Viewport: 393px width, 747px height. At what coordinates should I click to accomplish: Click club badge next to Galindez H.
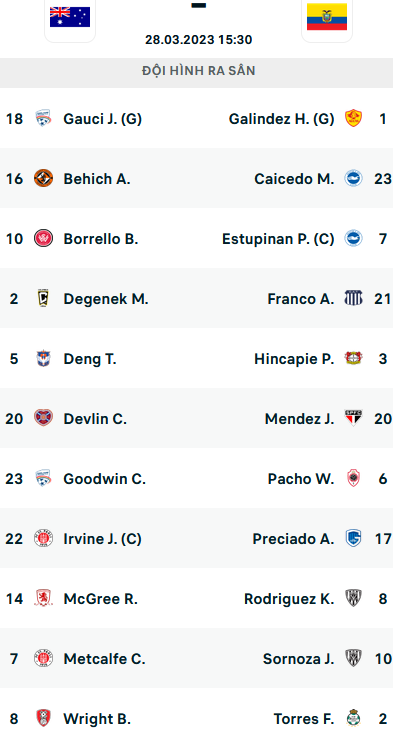353,118
